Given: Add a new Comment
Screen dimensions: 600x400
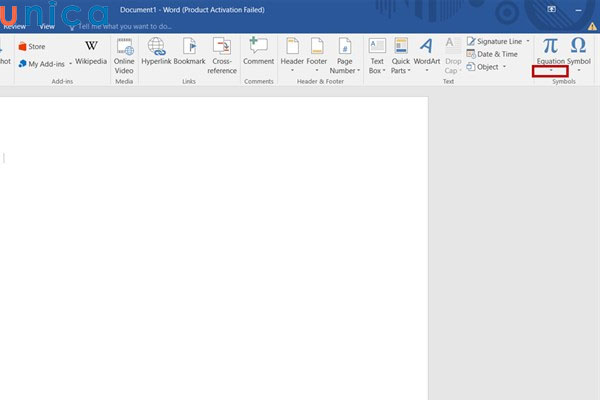Looking at the screenshot, I should point(258,47).
